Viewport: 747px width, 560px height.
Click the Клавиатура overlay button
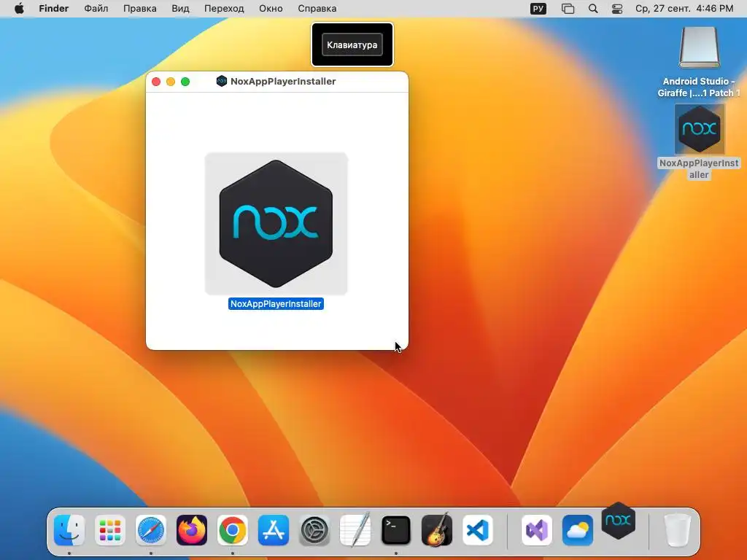[x=352, y=44]
